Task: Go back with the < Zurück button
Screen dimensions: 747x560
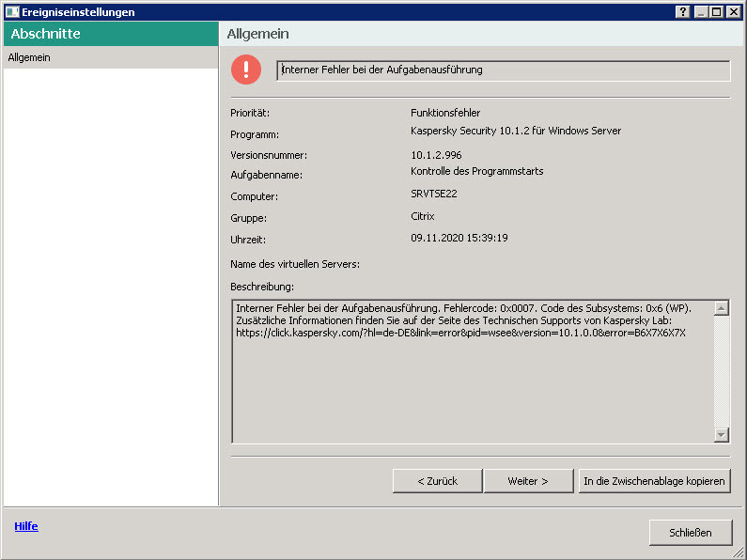Action: point(437,481)
